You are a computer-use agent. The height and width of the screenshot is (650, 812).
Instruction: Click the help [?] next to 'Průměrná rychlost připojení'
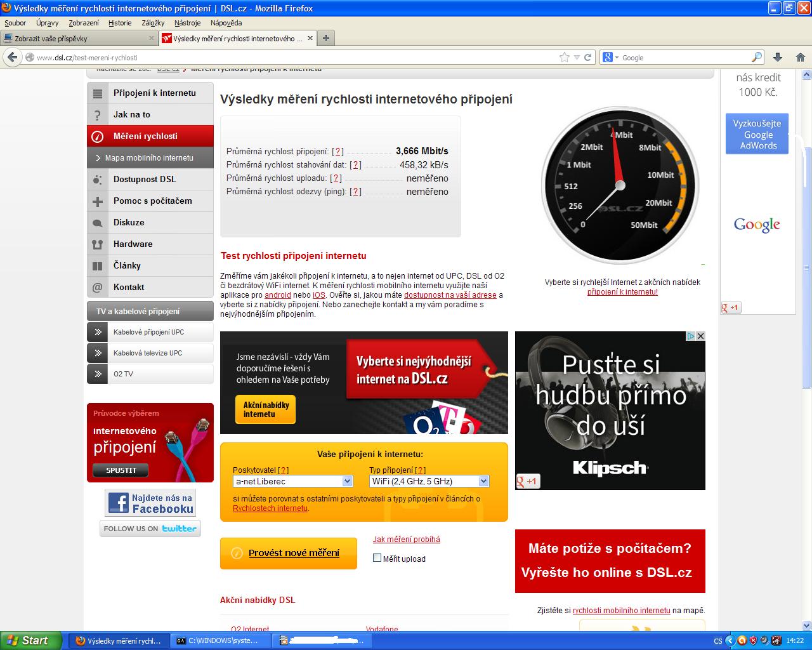[x=338, y=152]
